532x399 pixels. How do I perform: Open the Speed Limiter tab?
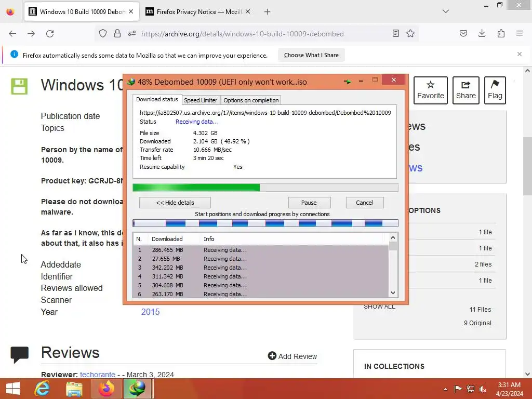[x=201, y=100]
